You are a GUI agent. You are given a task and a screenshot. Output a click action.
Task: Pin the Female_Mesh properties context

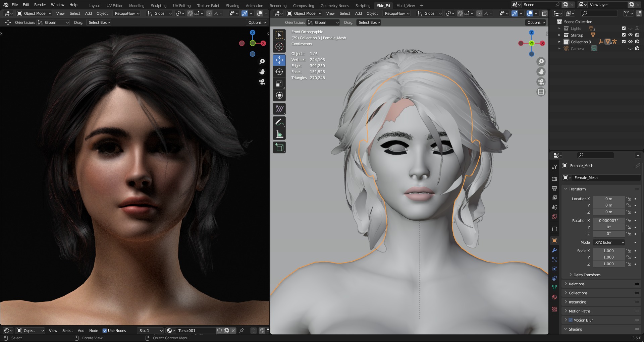pyautogui.click(x=638, y=166)
